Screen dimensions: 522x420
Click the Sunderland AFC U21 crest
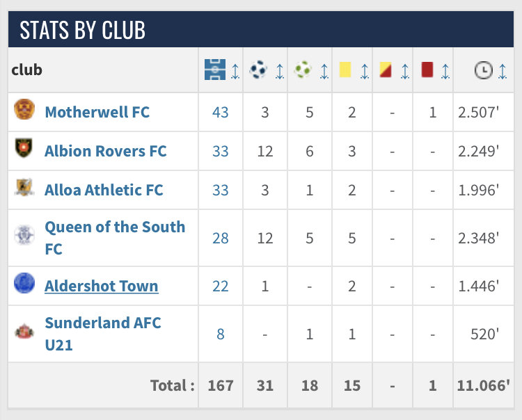point(24,332)
